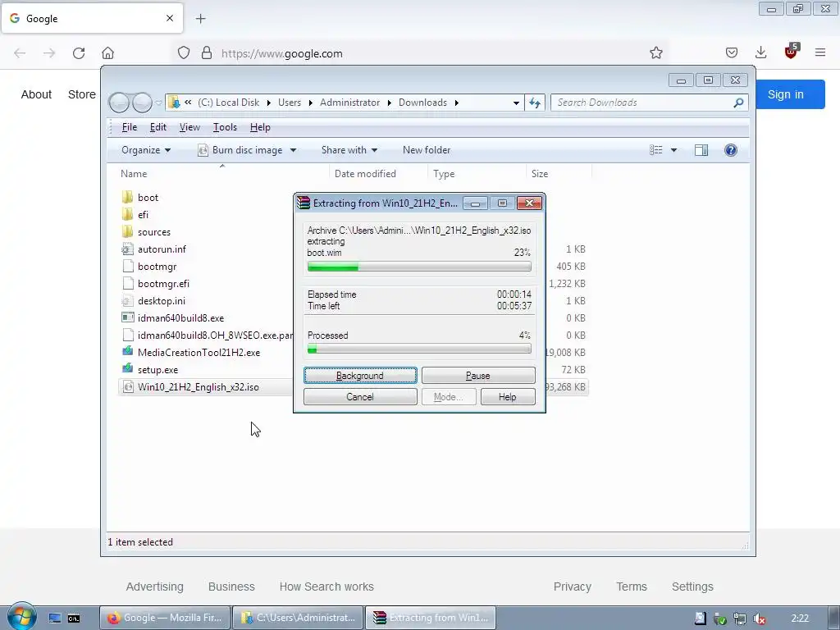This screenshot has width=840, height=630.
Task: Close the Google tab
Action: 170,18
